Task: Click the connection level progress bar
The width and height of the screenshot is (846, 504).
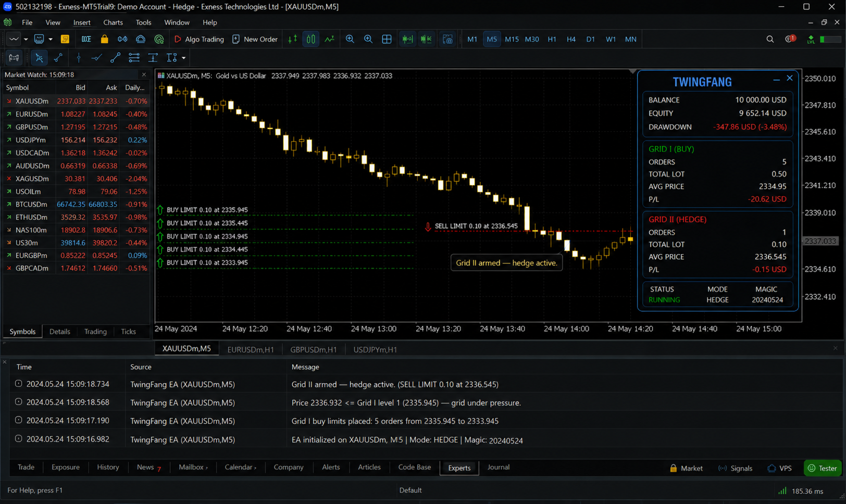Action: tap(830, 39)
